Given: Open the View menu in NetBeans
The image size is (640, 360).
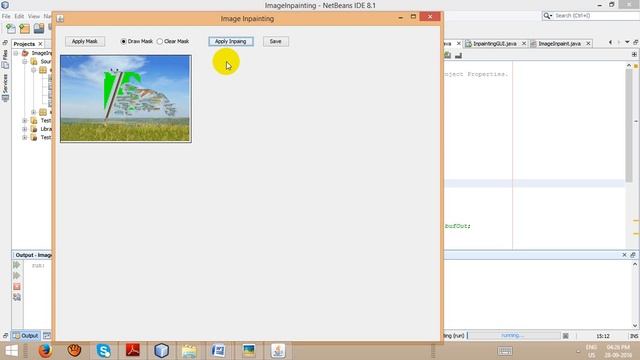Looking at the screenshot, I should click(34, 16).
